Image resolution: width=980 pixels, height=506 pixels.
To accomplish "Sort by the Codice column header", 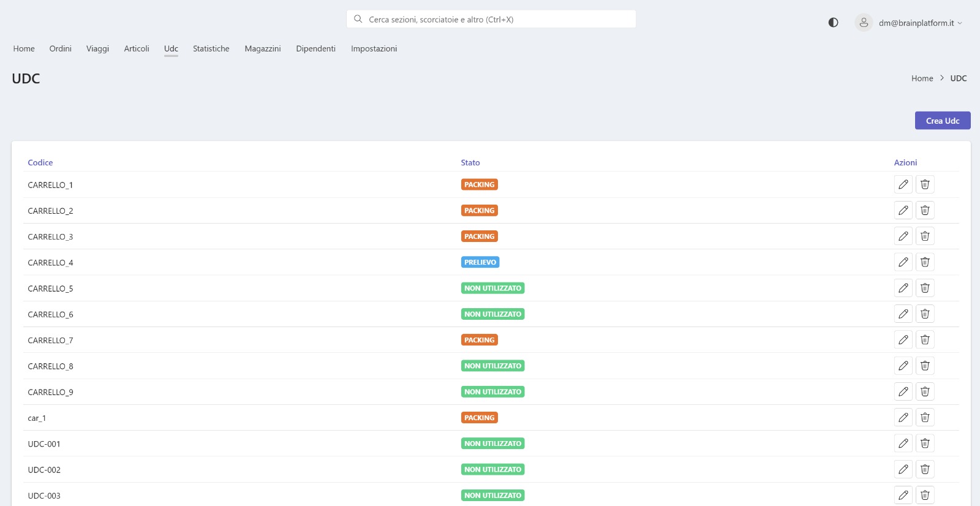I will 40,162.
